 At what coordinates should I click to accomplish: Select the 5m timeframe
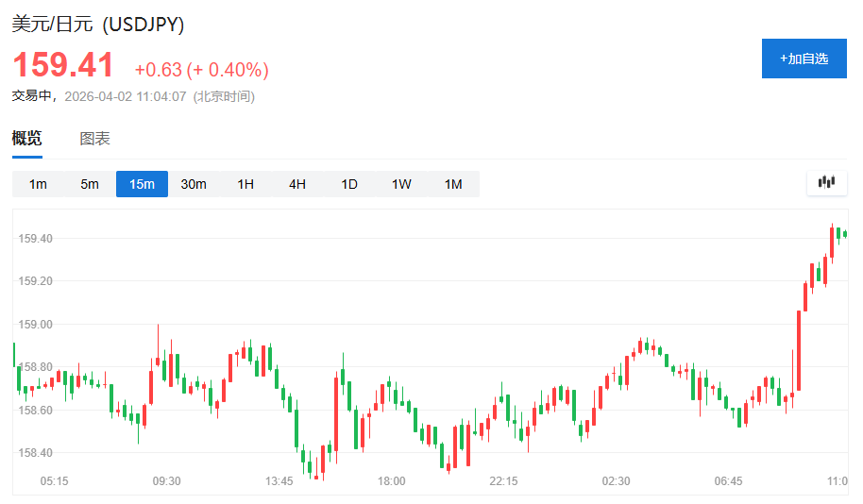coord(90,184)
